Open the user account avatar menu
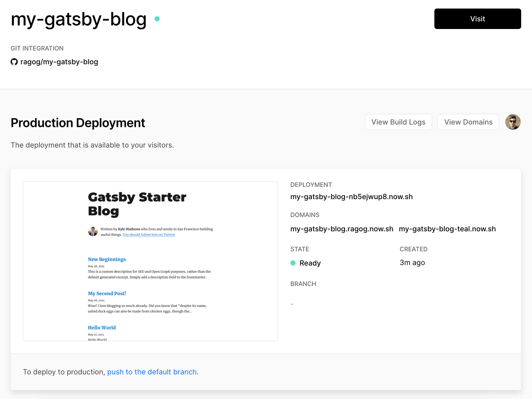This screenshot has width=532, height=399. [512, 122]
